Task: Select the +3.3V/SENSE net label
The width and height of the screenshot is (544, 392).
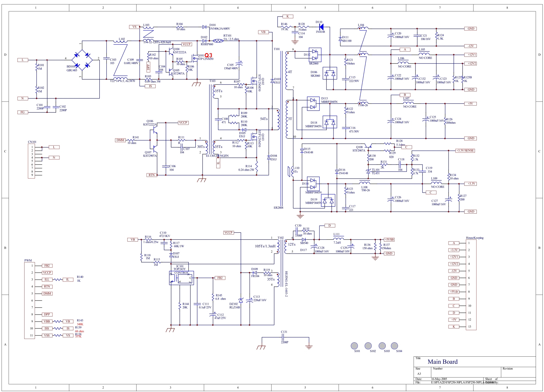Action: click(465, 151)
